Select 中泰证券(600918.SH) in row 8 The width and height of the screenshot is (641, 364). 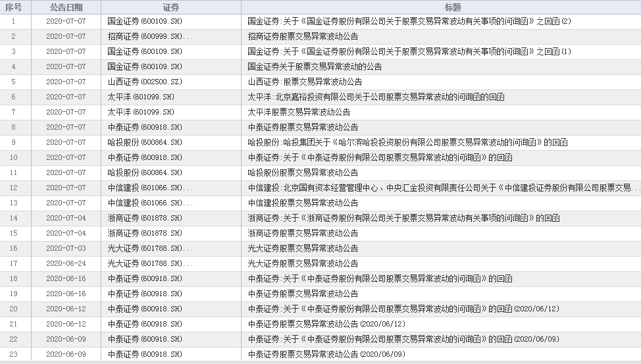click(145, 127)
